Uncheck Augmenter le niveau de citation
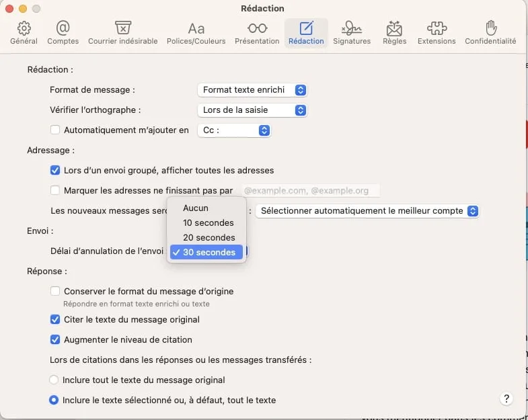Screen dimensions: 528x420 (55, 339)
